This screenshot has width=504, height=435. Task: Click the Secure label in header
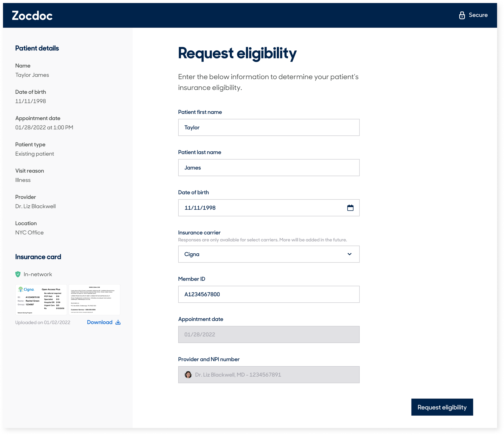478,15
